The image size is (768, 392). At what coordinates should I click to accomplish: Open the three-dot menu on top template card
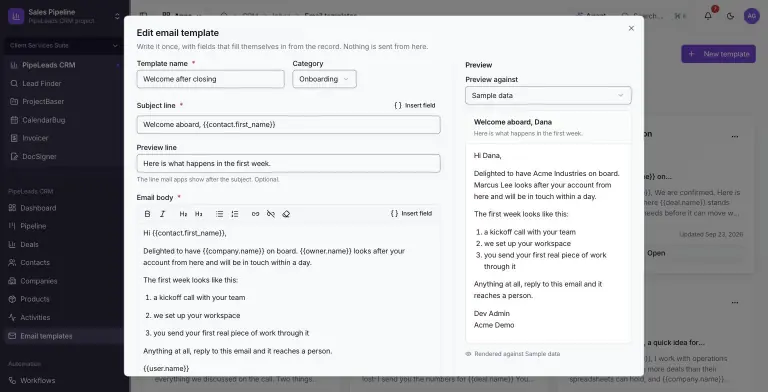(x=735, y=137)
